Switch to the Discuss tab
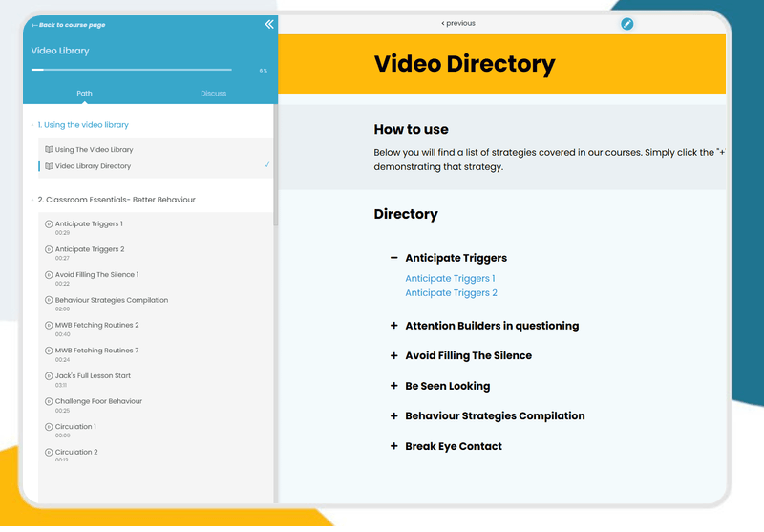This screenshot has width=764, height=532. pos(213,93)
